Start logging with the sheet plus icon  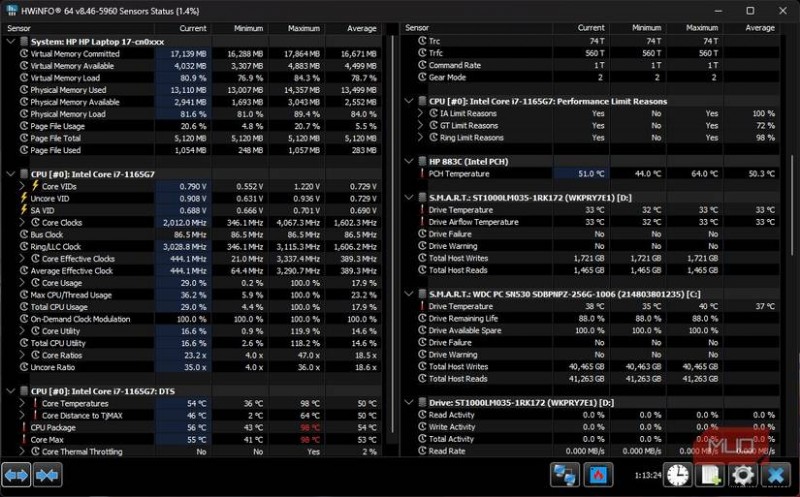710,475
